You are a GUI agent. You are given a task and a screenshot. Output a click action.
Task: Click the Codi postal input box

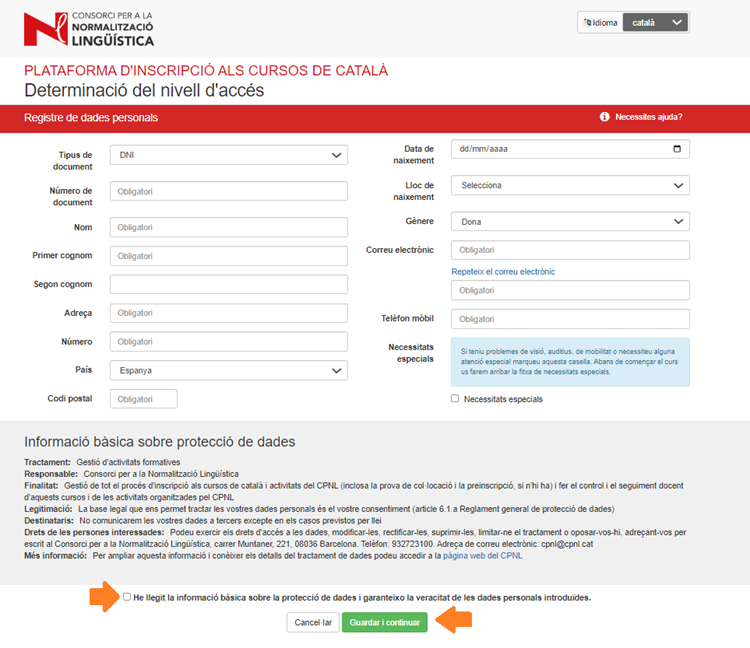pyautogui.click(x=143, y=399)
